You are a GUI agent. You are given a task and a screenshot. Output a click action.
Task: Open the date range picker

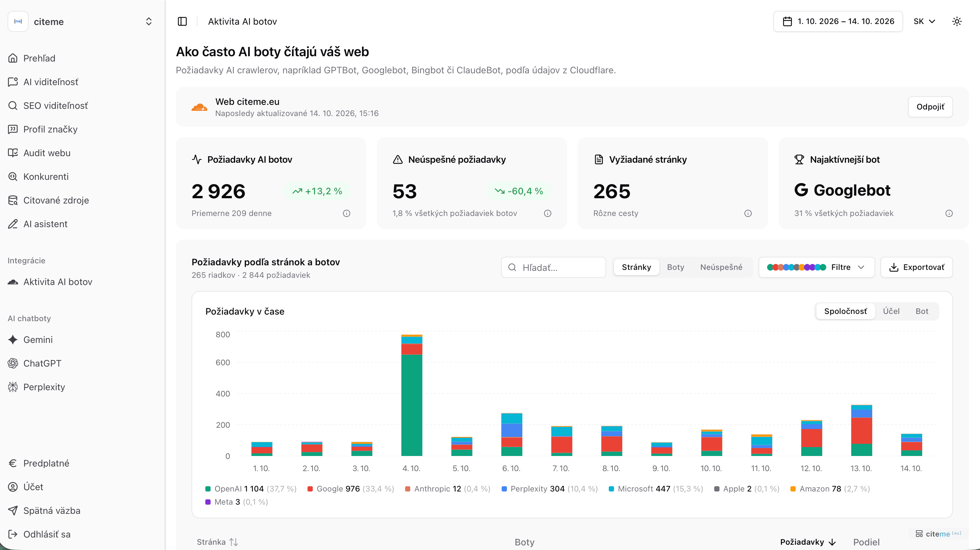(838, 21)
